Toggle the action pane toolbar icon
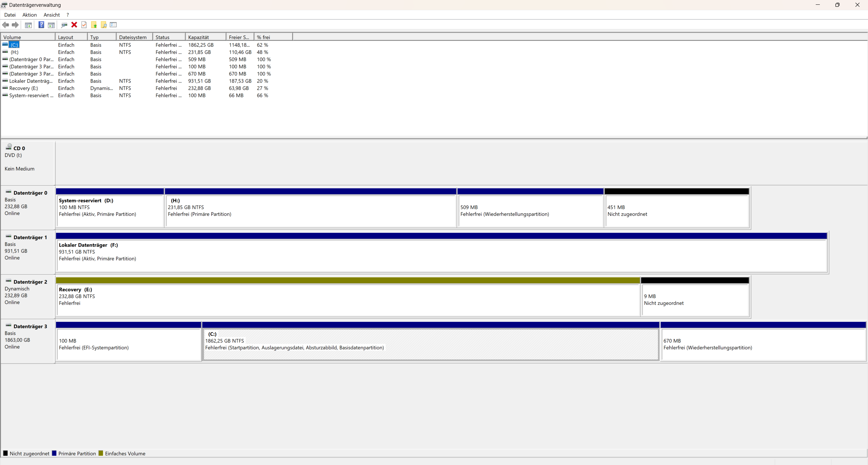This screenshot has height=465, width=868. [x=51, y=25]
